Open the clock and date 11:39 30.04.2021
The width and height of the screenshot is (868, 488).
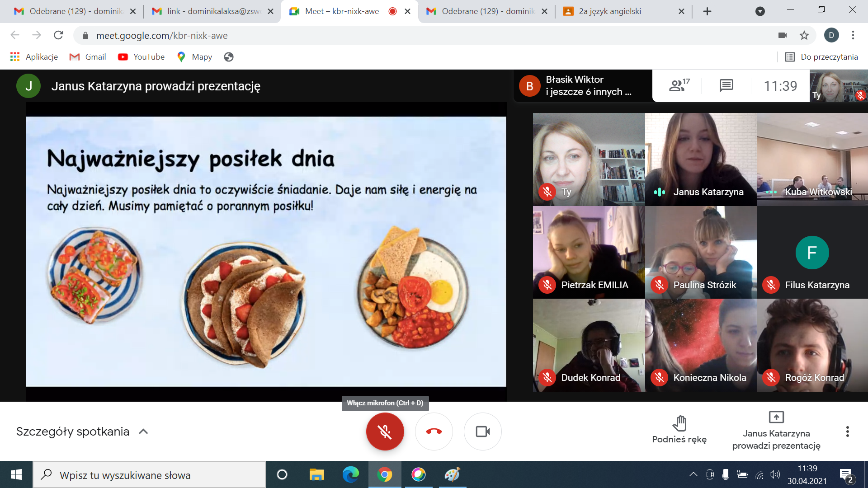tap(807, 474)
